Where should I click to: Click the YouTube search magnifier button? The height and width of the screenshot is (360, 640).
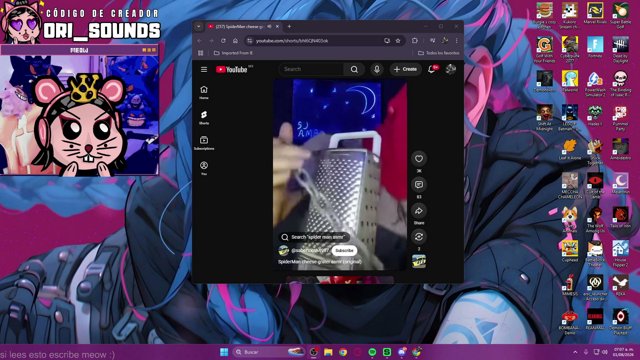click(354, 69)
